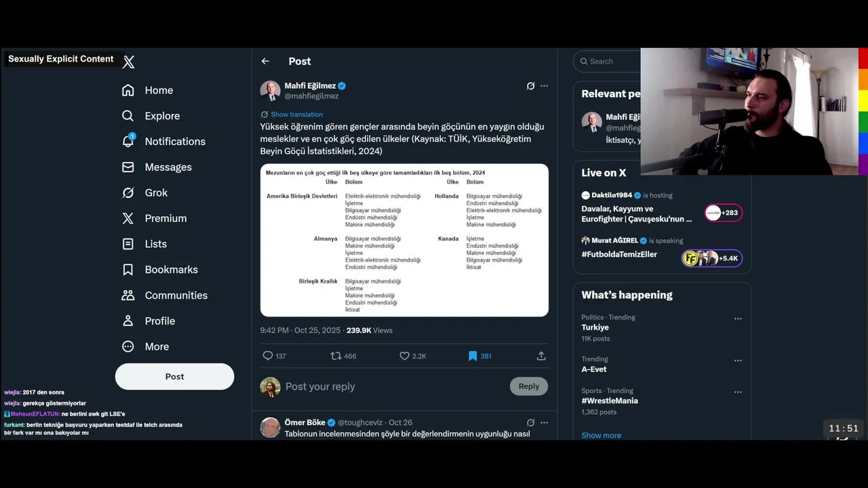Image resolution: width=868 pixels, height=488 pixels.
Task: Open Notifications from the bell icon
Action: pyautogui.click(x=128, y=141)
